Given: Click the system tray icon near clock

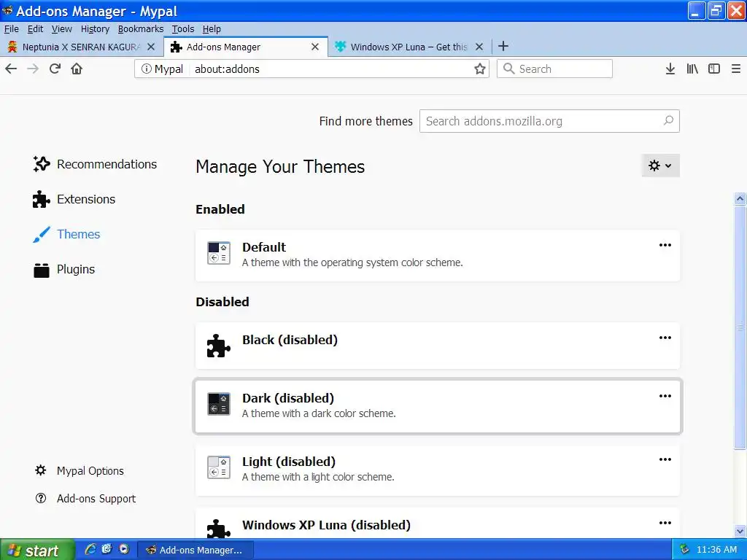Looking at the screenshot, I should point(684,549).
